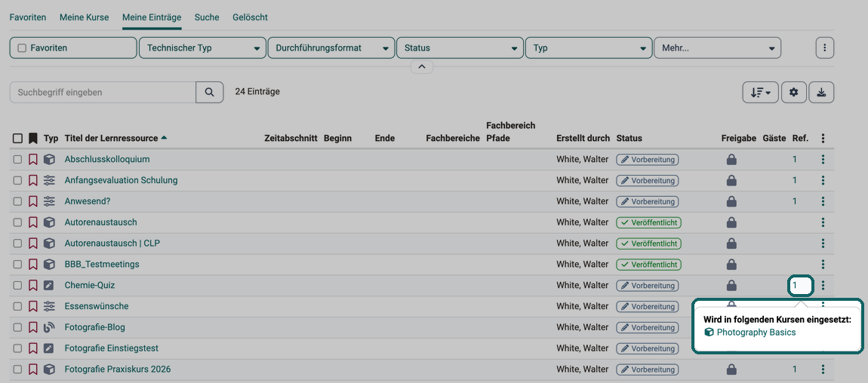The image size is (868, 383).
Task: Select checkbox for Autorenaustausch | CLP
Action: click(x=17, y=244)
